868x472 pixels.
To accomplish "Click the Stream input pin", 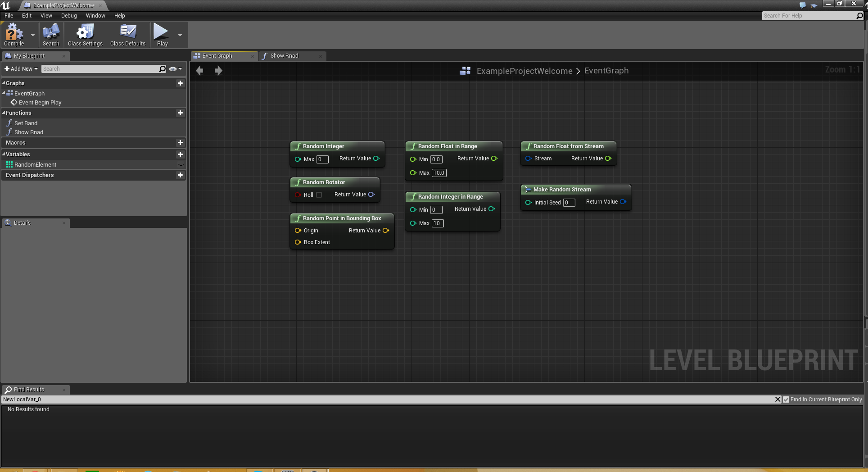I will (x=529, y=159).
